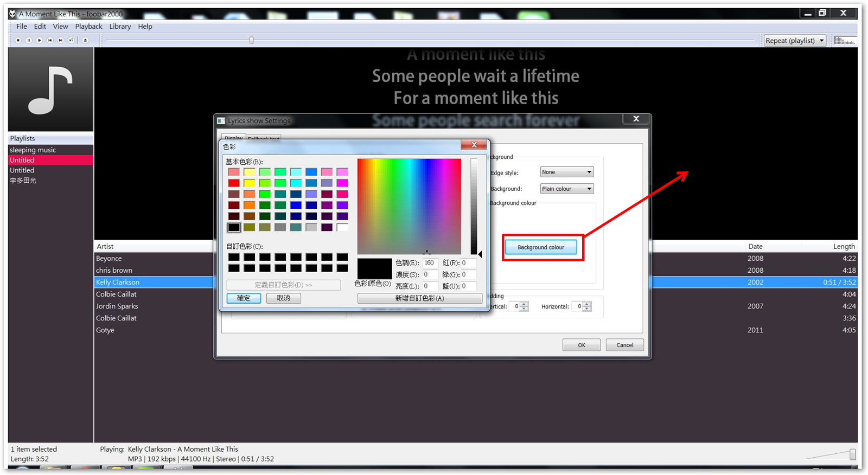Click the 取消 cancel button in colour dialog
This screenshot has width=868, height=475.
[x=283, y=298]
